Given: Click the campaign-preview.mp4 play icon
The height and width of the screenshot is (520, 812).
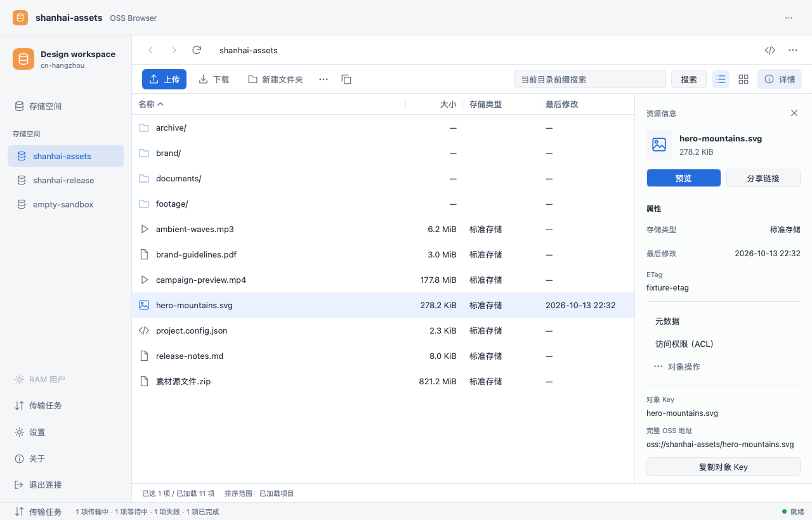Looking at the screenshot, I should (x=144, y=280).
